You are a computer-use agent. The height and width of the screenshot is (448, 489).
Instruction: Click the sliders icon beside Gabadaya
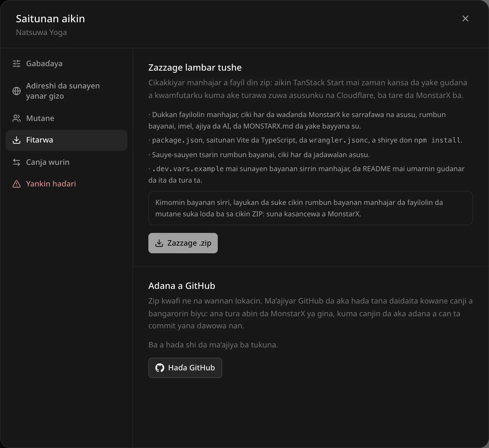click(x=17, y=64)
